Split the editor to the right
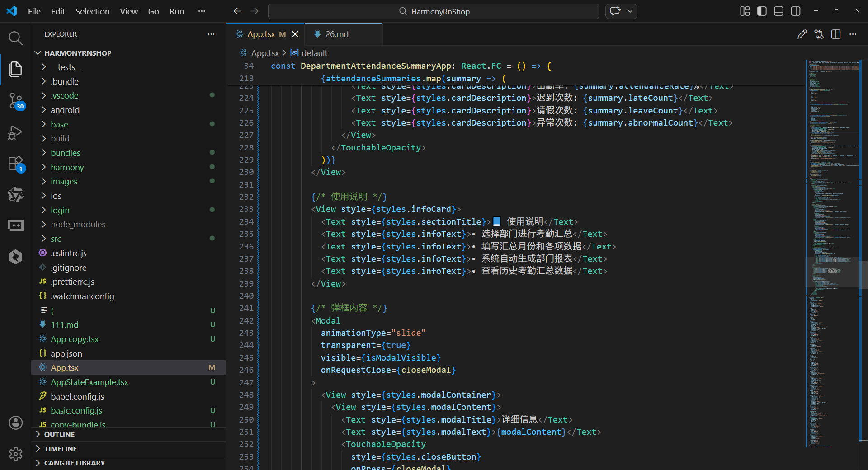 coord(836,34)
